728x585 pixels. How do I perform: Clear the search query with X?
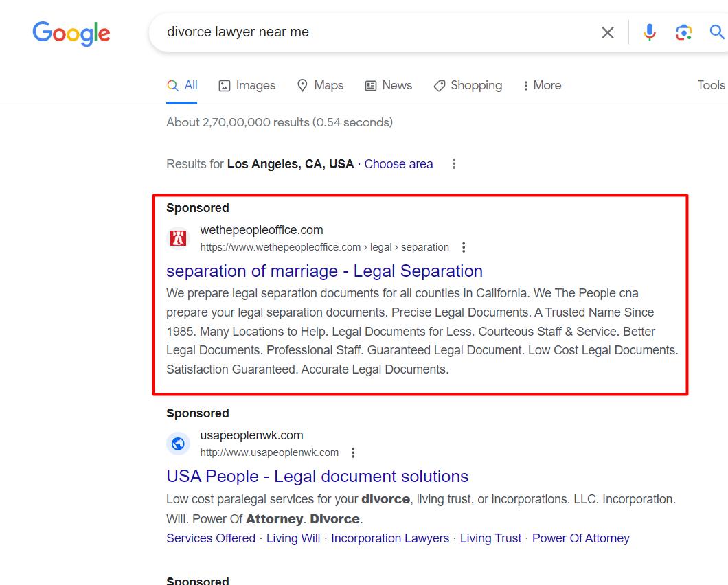607,32
